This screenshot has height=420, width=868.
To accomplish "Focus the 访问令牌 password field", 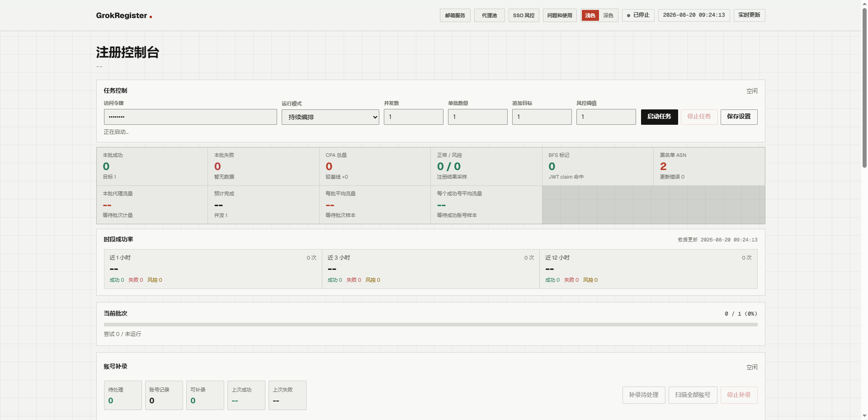I will tap(190, 117).
